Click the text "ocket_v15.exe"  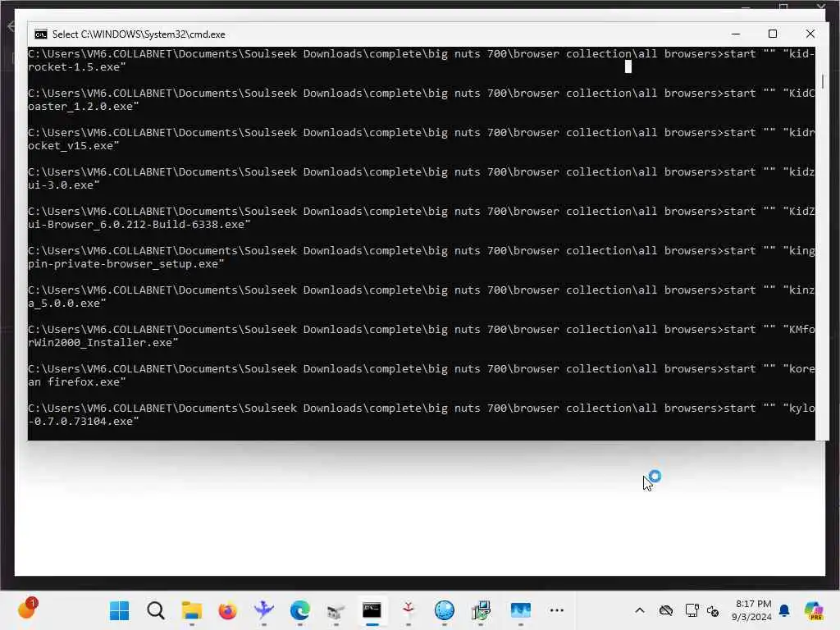(x=73, y=146)
